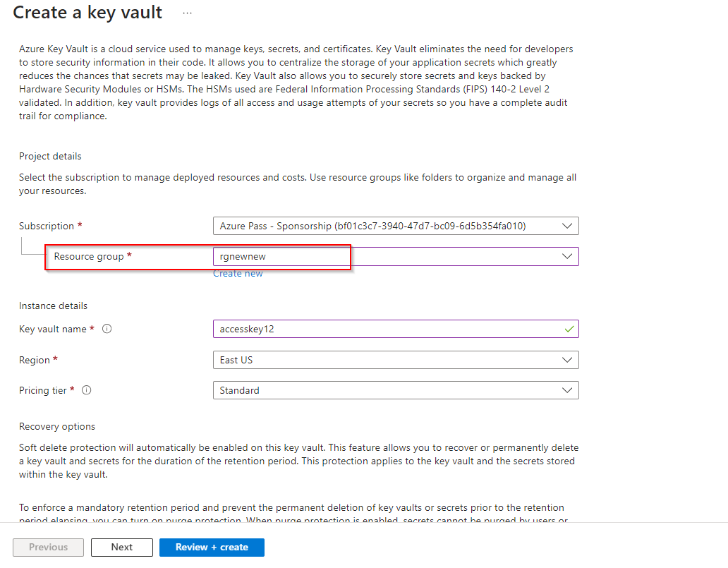
Task: Click the info icon next to Key vault name
Action: point(107,329)
